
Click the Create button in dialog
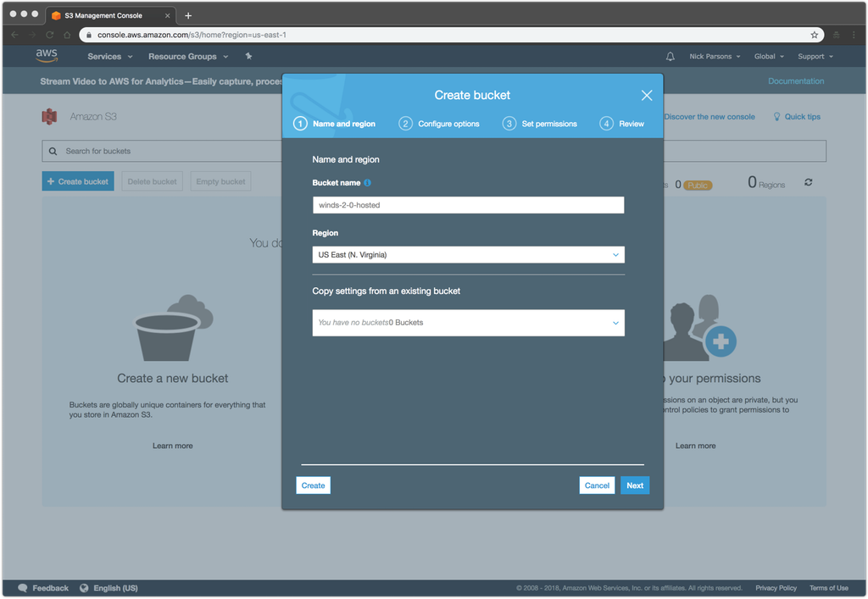(x=313, y=485)
